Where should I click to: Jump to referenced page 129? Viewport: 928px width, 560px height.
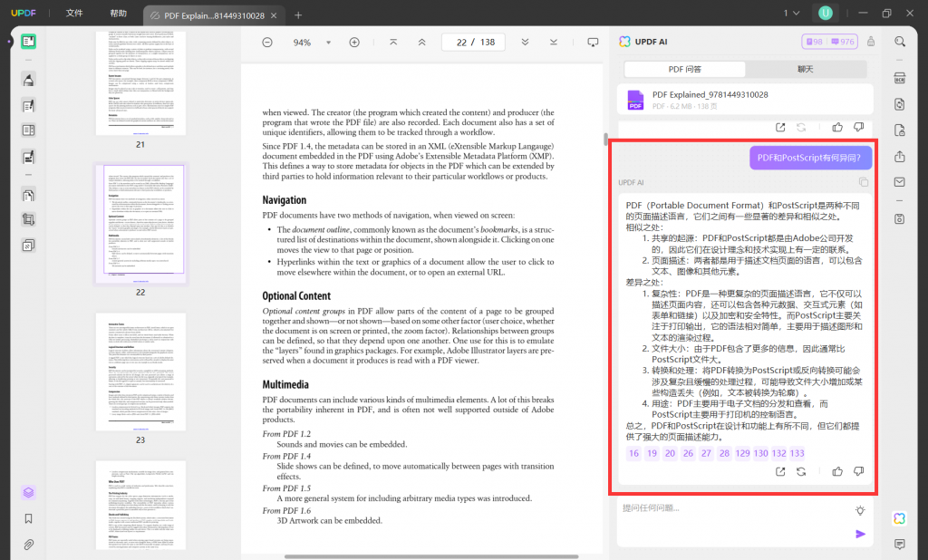742,453
